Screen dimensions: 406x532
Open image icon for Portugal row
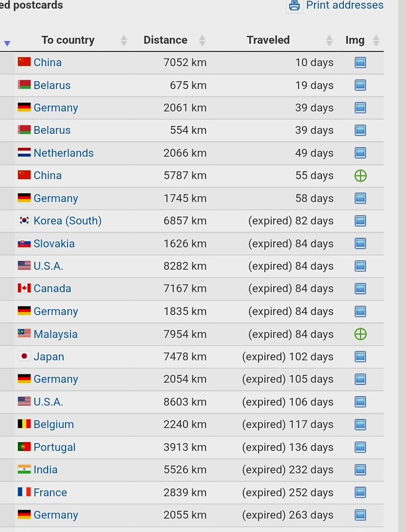point(360,447)
